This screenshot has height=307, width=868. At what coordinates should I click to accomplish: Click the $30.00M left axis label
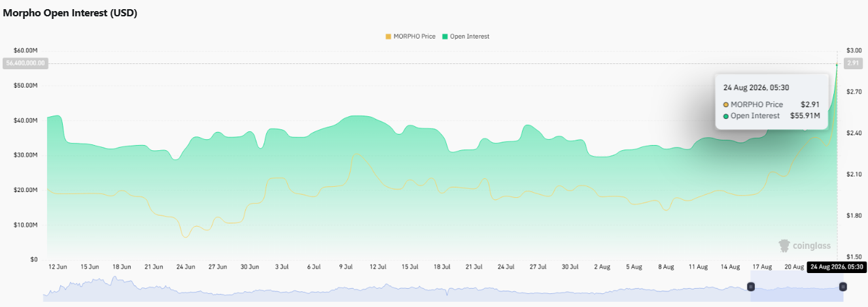pyautogui.click(x=26, y=155)
